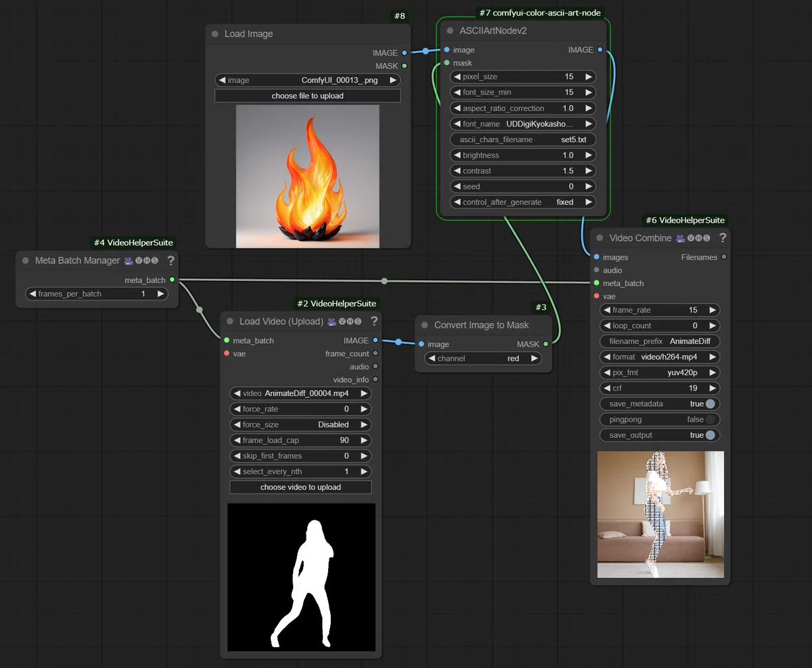This screenshot has height=668, width=812.
Task: Open the force_size Disabled dropdown
Action: (x=300, y=424)
